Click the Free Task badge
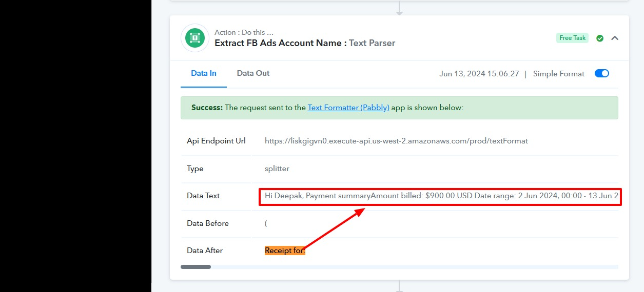The height and width of the screenshot is (292, 644). (x=572, y=38)
